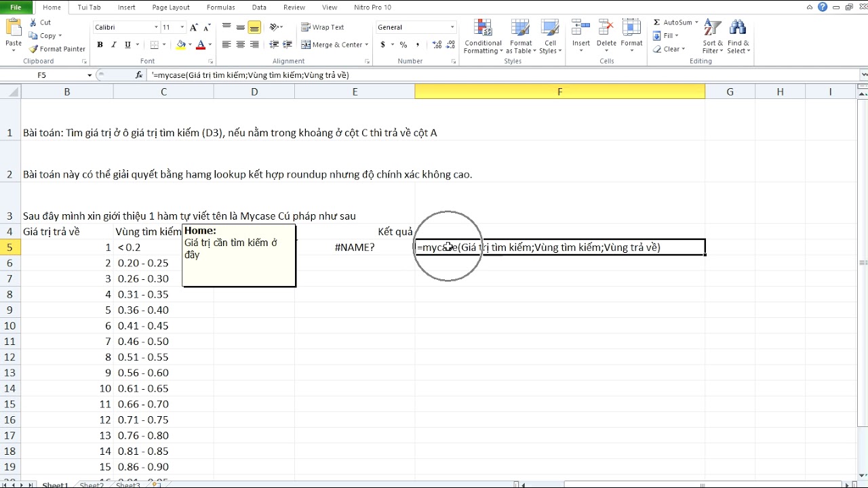
Task: Open the font name dropdown
Action: pos(155,27)
